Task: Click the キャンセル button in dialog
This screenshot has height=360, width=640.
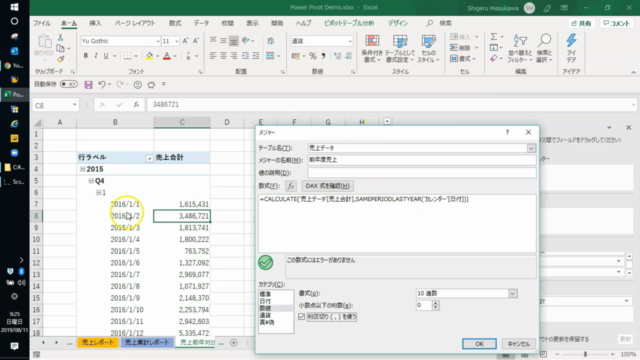Action: (x=518, y=344)
